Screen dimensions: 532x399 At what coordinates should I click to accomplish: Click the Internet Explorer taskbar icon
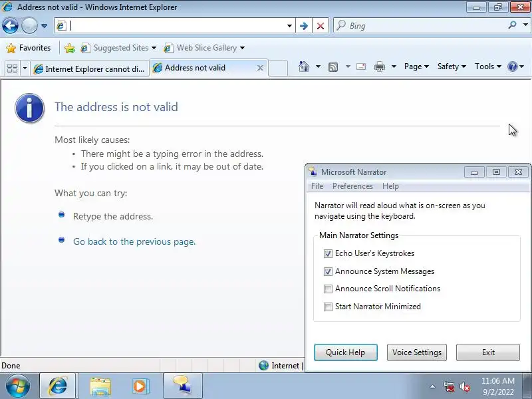pos(58,386)
